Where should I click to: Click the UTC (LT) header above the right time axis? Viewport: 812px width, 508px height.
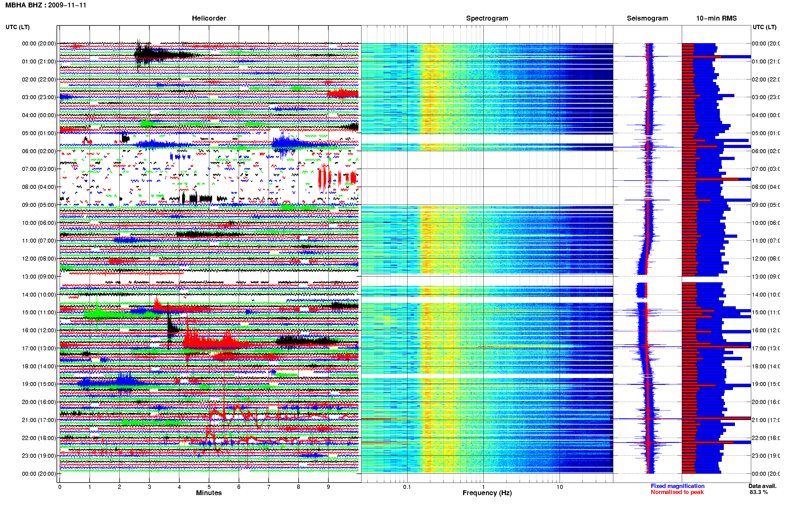(764, 27)
